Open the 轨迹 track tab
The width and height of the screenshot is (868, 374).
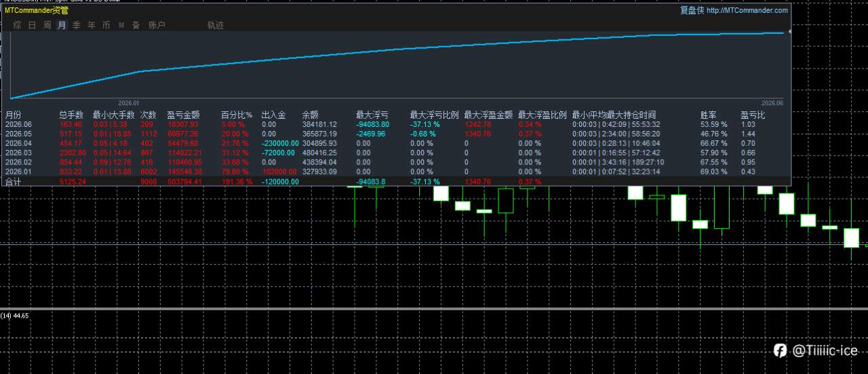click(x=216, y=25)
